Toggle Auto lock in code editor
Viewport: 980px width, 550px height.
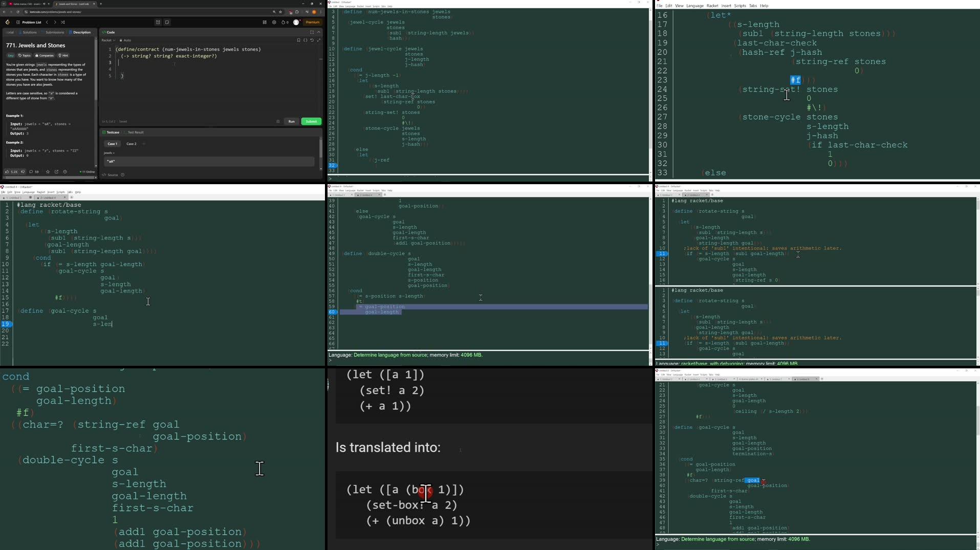(125, 40)
